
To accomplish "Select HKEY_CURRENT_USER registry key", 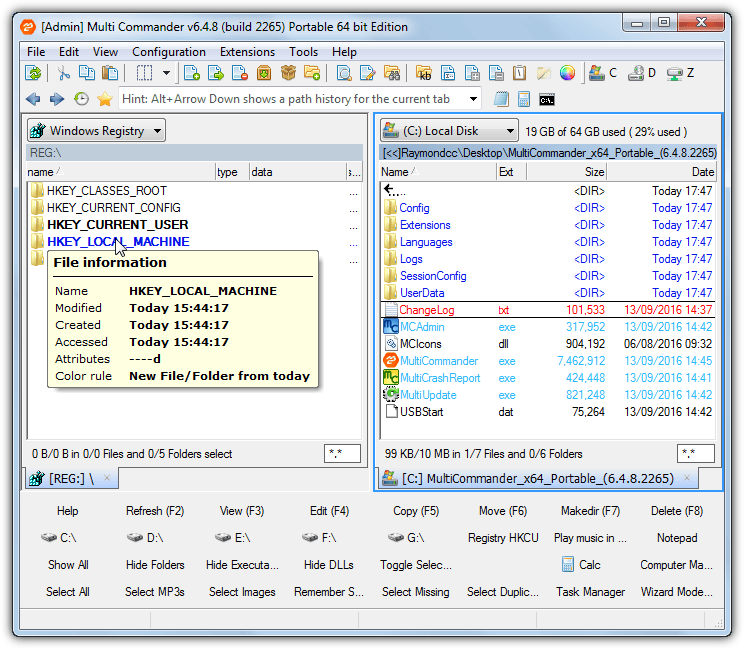I will coord(118,224).
